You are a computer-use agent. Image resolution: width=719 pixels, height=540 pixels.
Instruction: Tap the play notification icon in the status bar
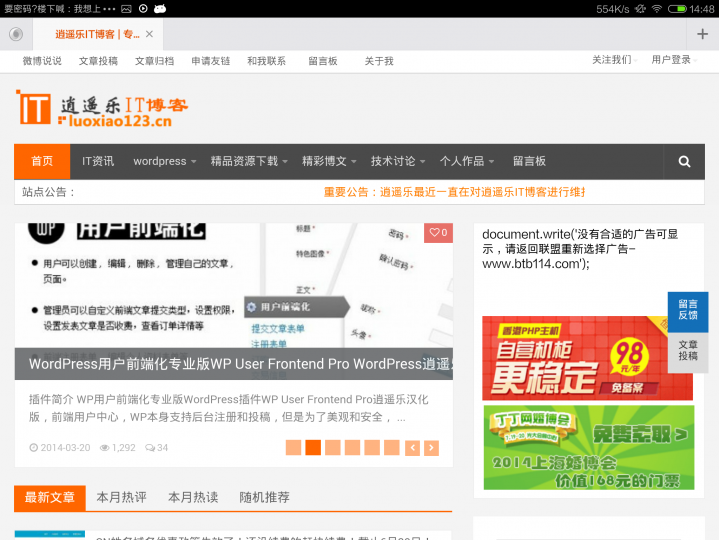coord(143,9)
